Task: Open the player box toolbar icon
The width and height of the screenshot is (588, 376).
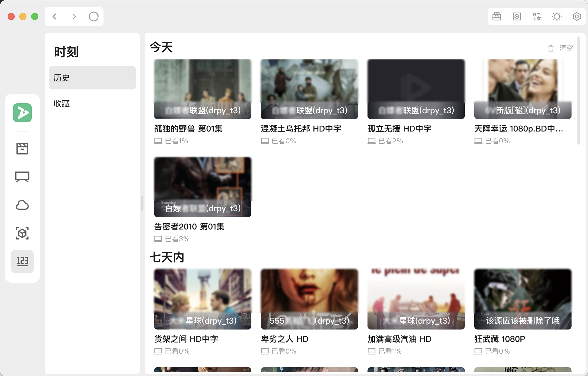Action: 497,16
